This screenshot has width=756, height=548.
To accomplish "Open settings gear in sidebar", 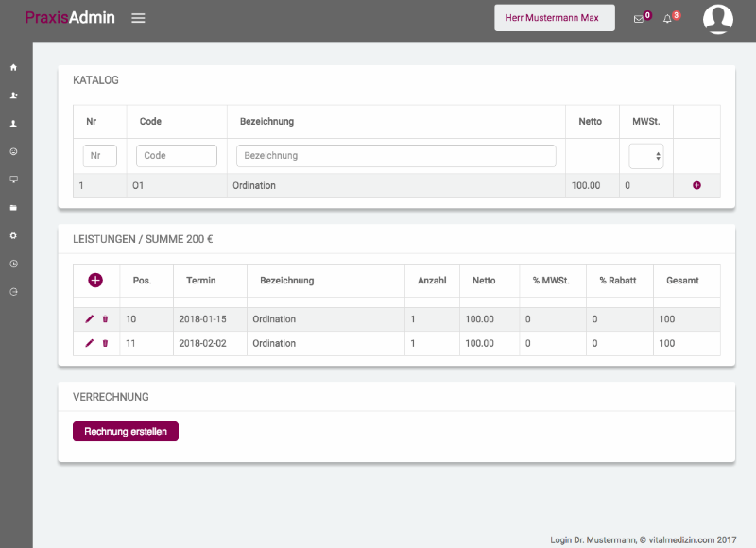I will (x=13, y=235).
